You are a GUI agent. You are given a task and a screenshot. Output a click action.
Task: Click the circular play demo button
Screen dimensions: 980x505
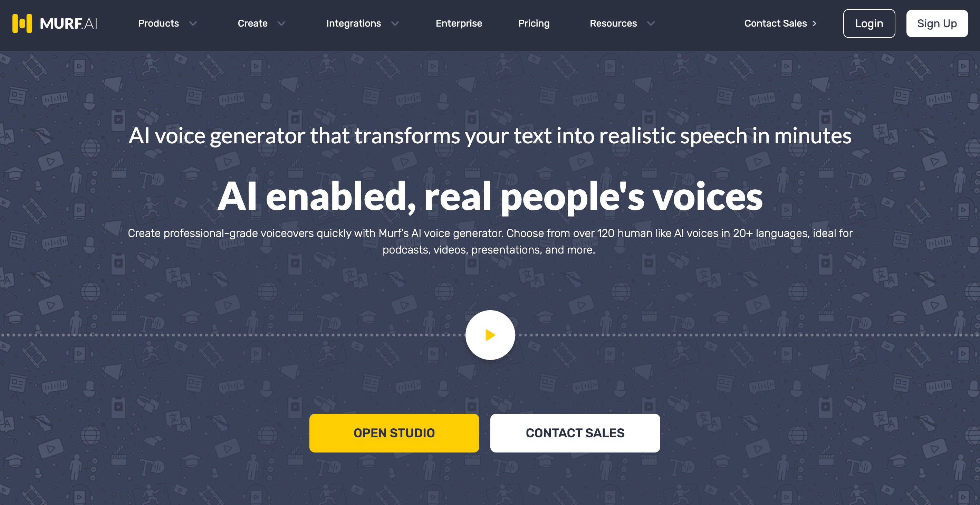point(491,334)
